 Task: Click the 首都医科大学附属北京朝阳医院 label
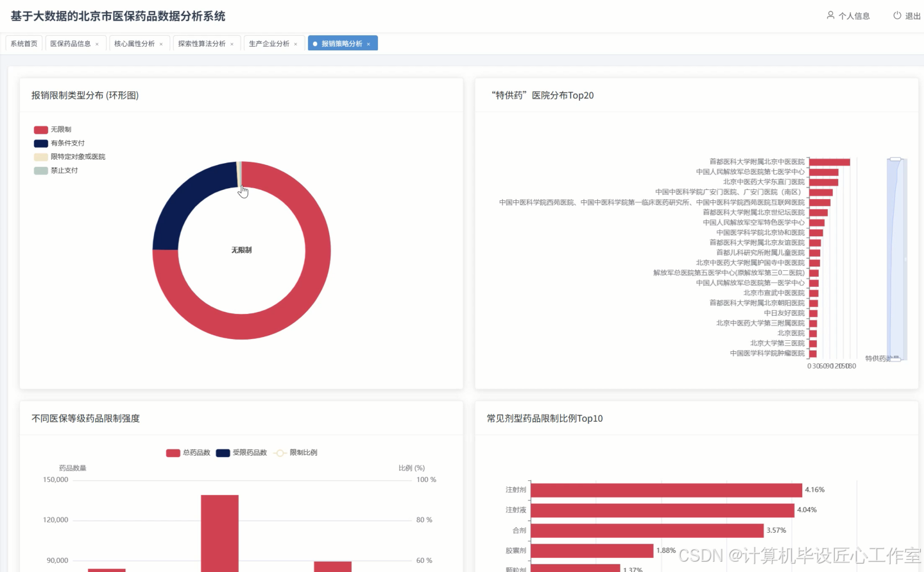click(757, 303)
